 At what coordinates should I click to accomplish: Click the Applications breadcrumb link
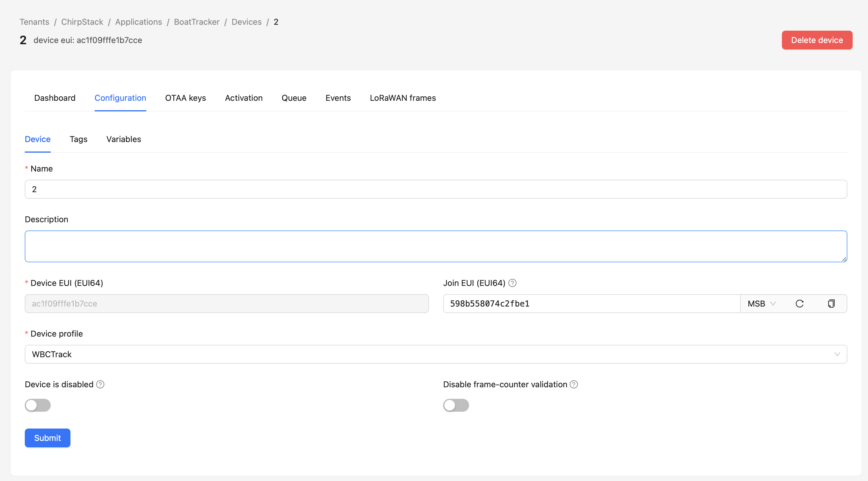point(139,22)
